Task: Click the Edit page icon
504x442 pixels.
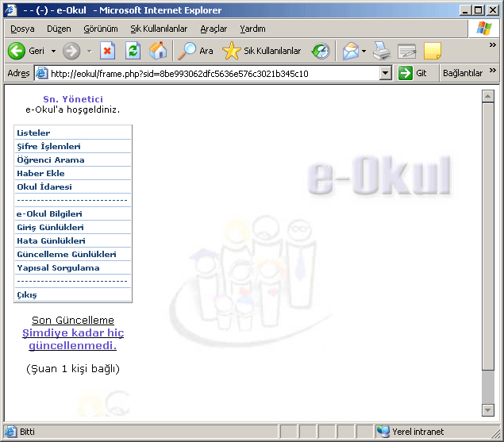Action: (407, 51)
